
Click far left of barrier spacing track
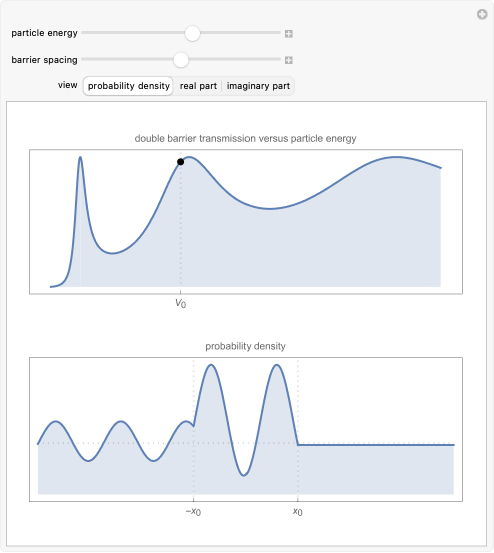tap(85, 60)
